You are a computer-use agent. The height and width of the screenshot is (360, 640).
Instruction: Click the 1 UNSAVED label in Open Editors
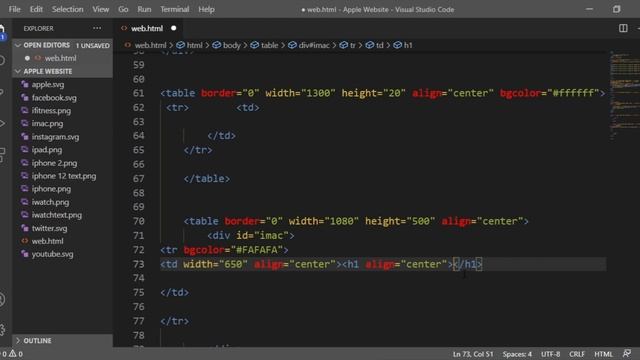(93, 45)
